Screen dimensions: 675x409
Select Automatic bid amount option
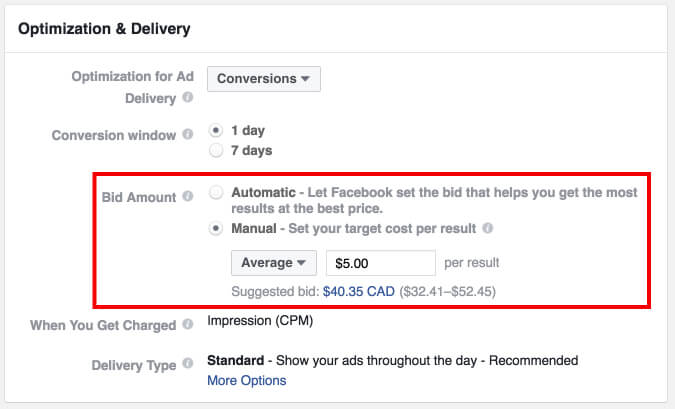216,192
